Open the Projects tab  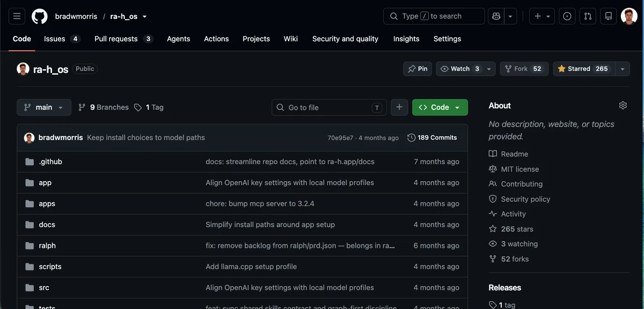256,39
